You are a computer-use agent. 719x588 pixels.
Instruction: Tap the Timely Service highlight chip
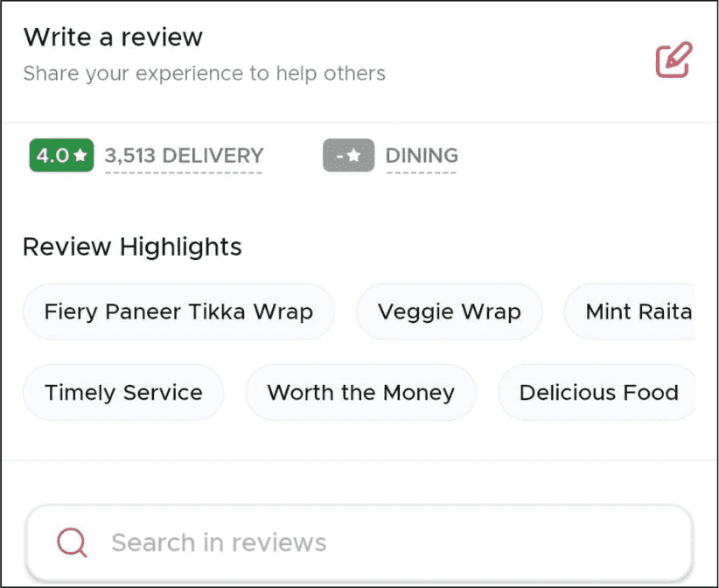point(123,393)
